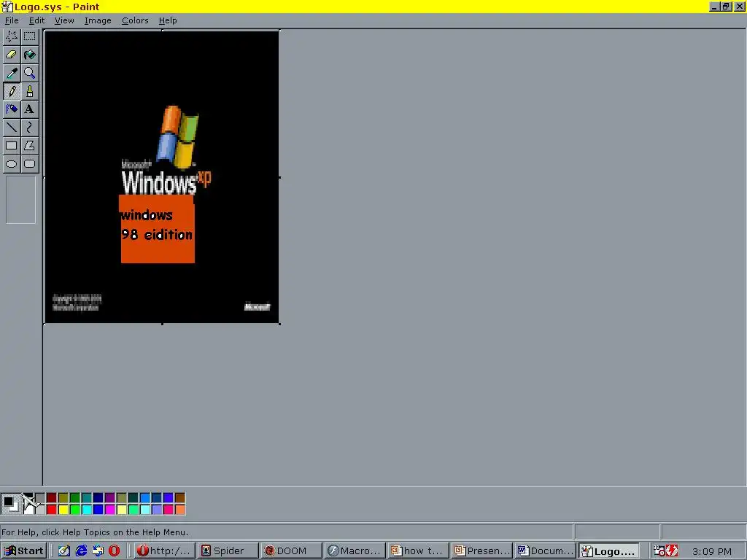This screenshot has width=747, height=560.
Task: Select the orange swatch in bottom row
Action: pyautogui.click(x=180, y=510)
